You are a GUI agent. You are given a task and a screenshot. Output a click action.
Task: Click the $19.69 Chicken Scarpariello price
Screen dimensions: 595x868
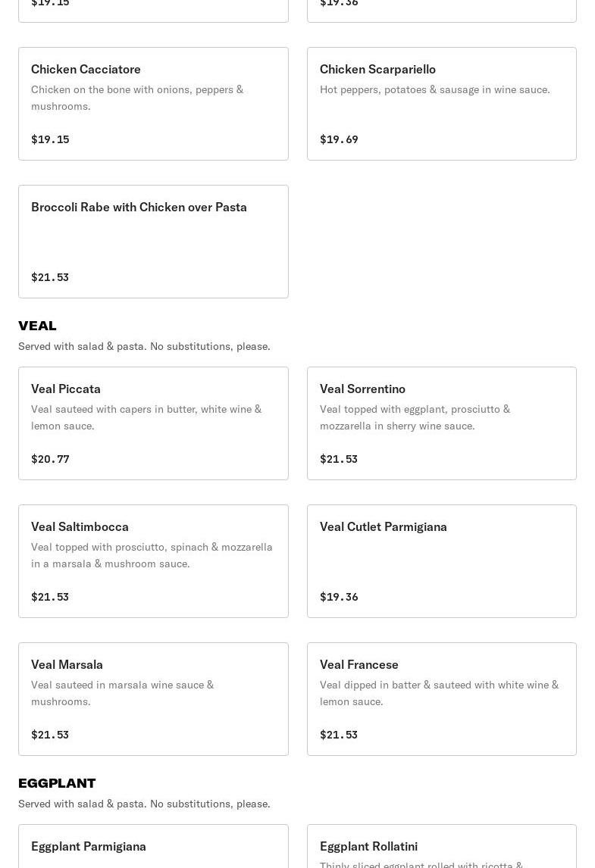(x=339, y=139)
